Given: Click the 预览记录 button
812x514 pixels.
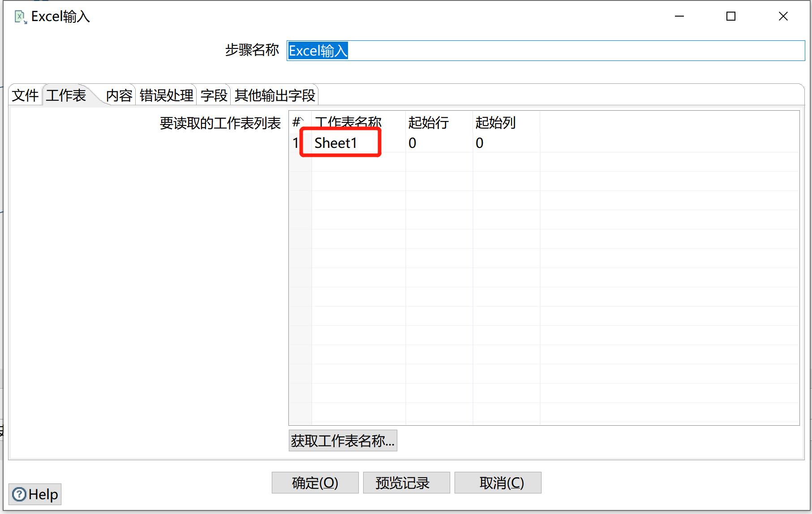Looking at the screenshot, I should [x=406, y=483].
